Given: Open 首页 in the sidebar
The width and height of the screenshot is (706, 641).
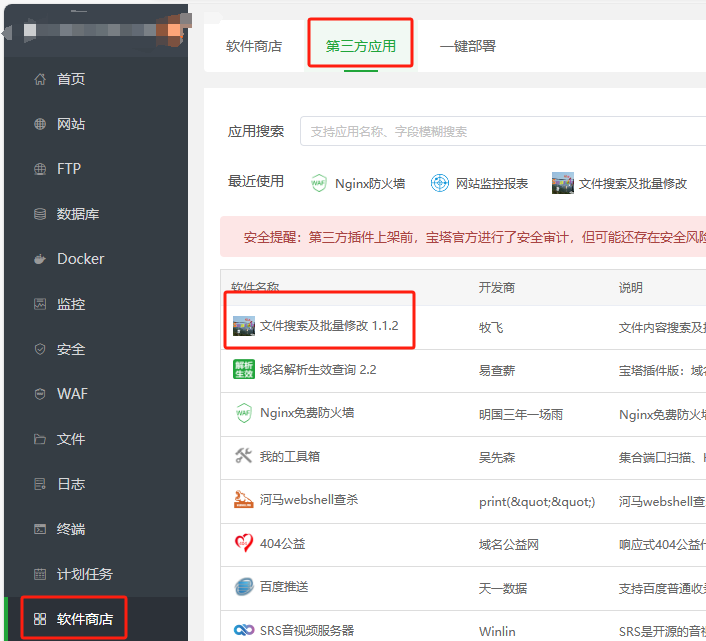Looking at the screenshot, I should 71,79.
